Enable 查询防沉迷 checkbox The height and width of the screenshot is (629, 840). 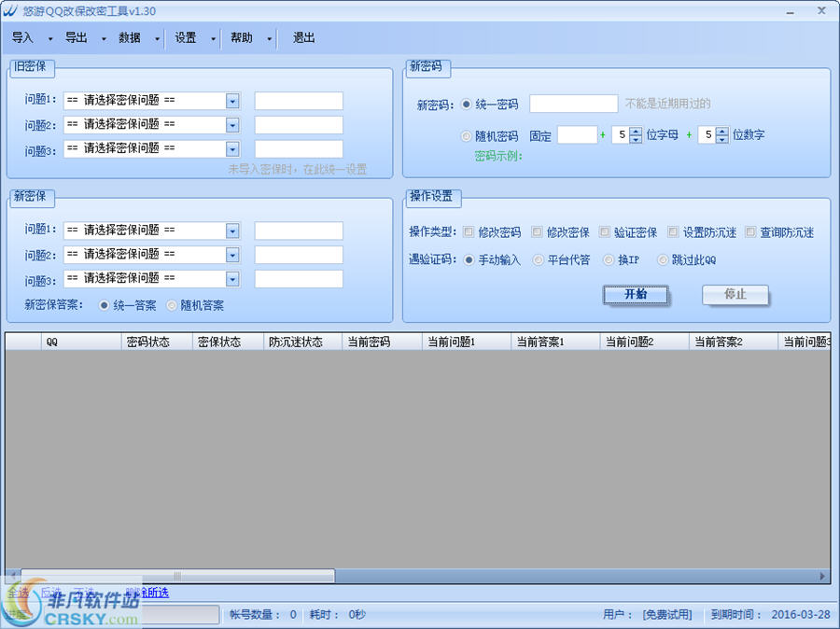(750, 231)
